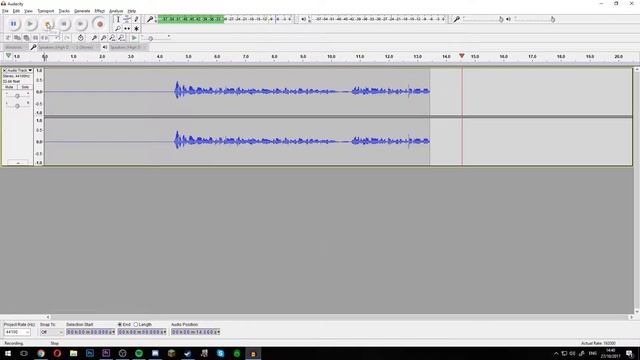Open the Analyze menu
640x360 pixels.
tap(116, 11)
